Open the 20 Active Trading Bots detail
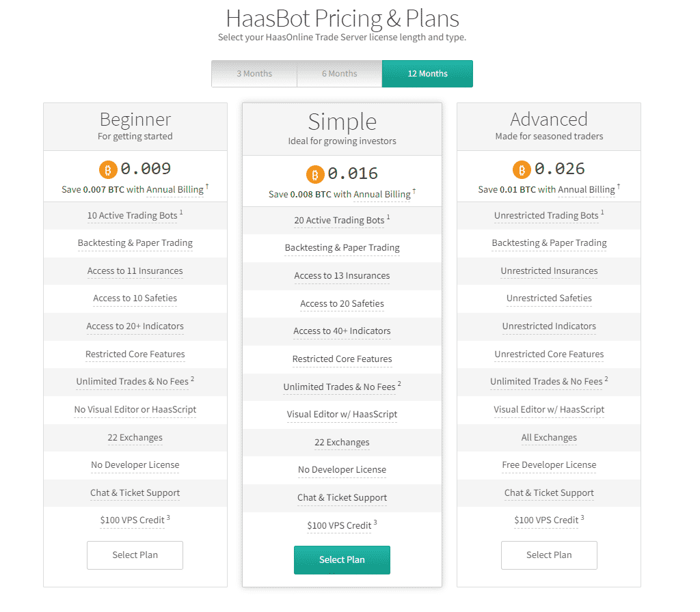 pyautogui.click(x=339, y=221)
